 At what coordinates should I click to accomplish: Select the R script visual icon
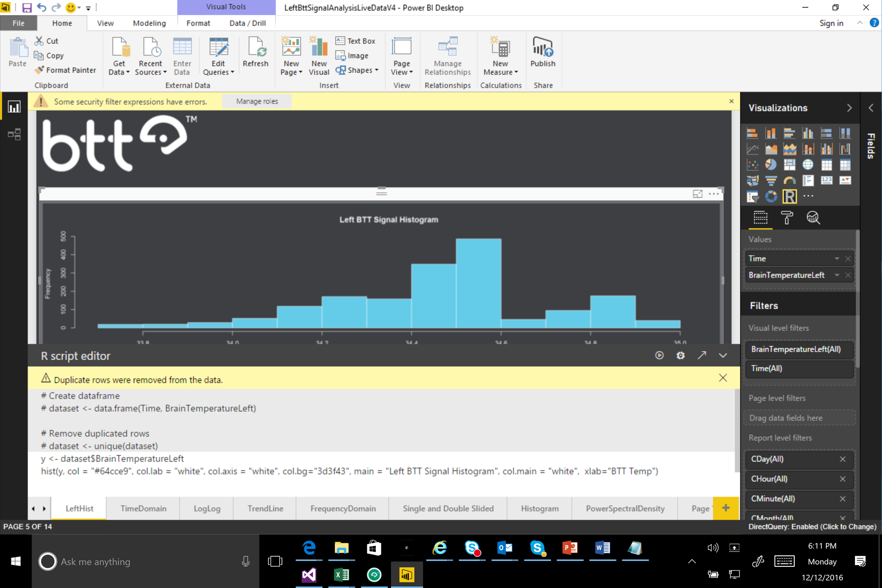[790, 197]
